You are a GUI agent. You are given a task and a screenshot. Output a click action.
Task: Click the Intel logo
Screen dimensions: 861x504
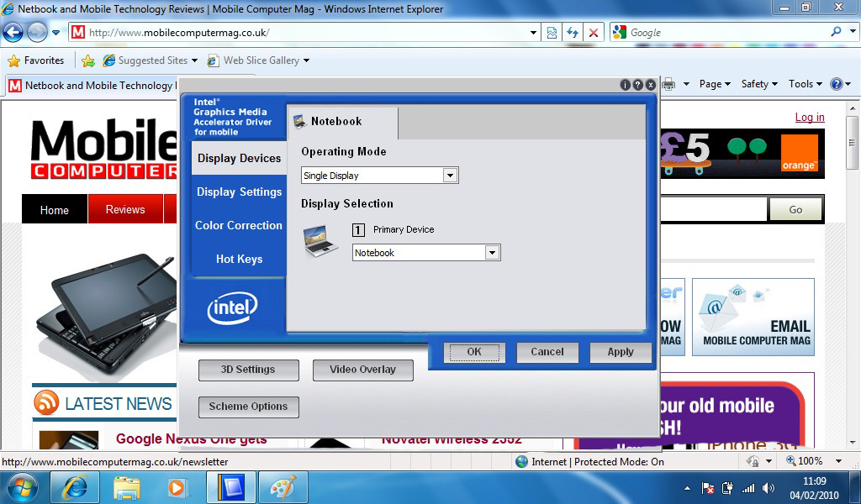(232, 307)
